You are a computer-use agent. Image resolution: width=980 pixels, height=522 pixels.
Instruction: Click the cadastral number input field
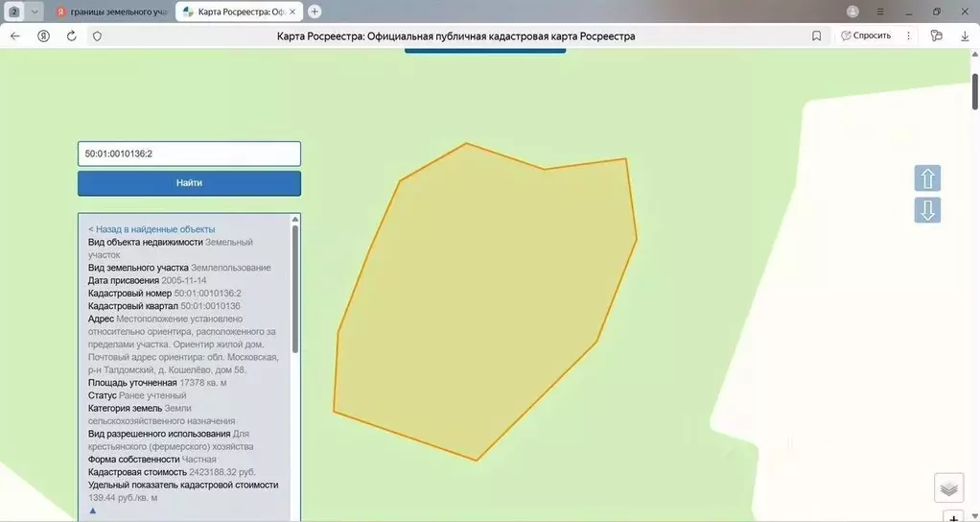point(189,154)
